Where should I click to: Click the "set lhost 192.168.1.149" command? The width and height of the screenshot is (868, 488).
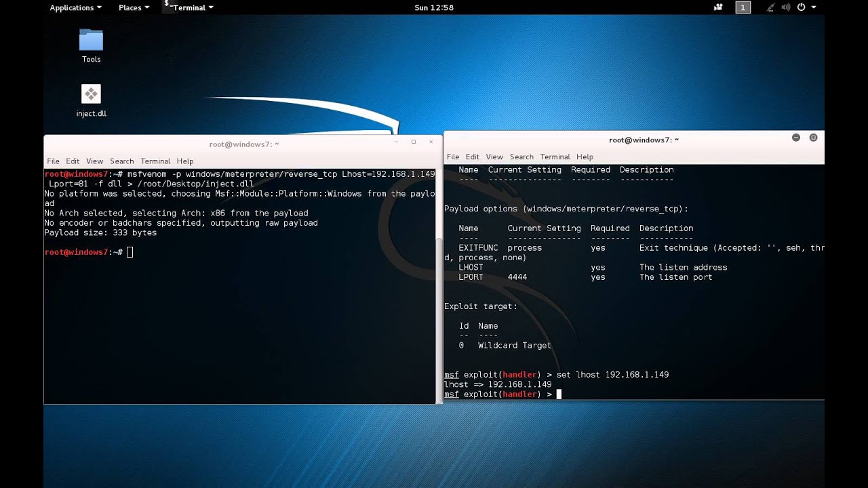pyautogui.click(x=612, y=375)
